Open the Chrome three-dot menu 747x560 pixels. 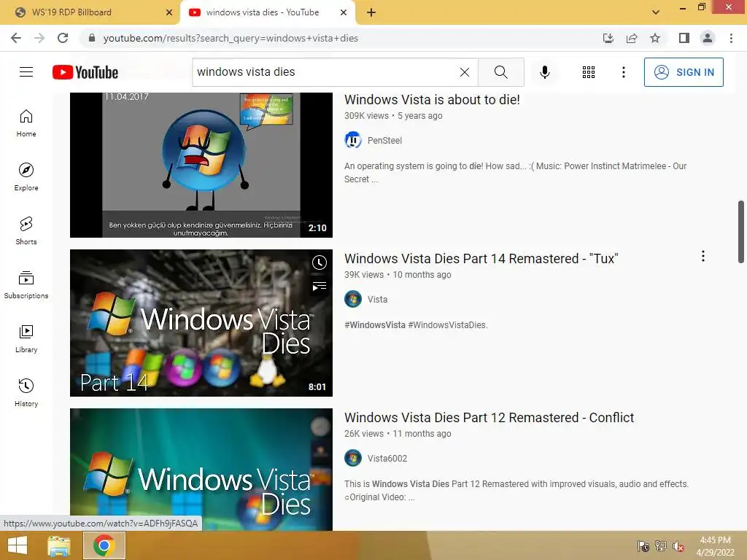(x=731, y=38)
